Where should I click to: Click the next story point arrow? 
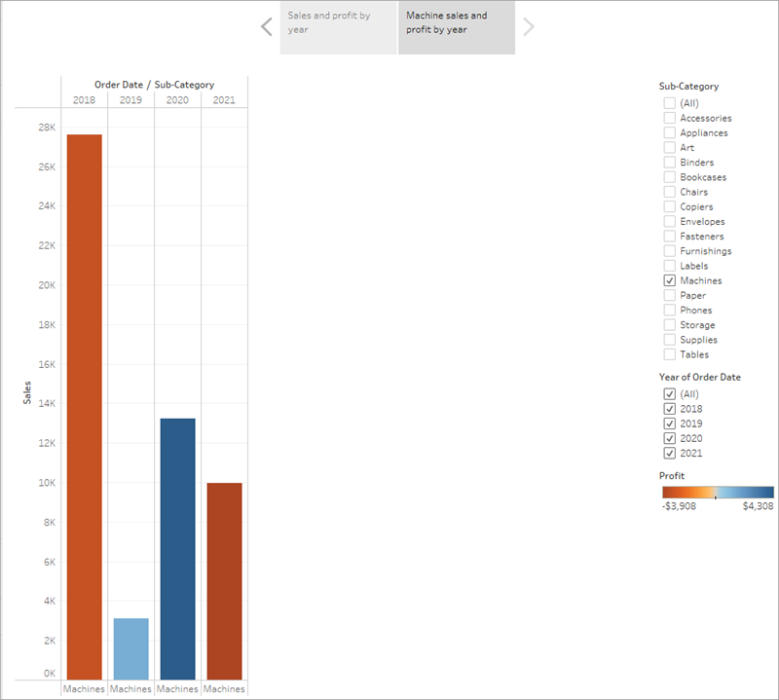(x=529, y=27)
